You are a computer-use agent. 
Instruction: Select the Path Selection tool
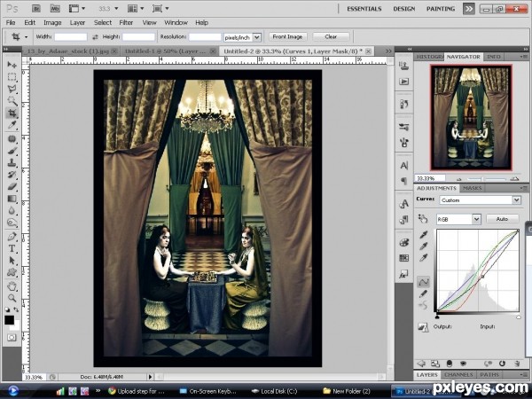tap(12, 260)
